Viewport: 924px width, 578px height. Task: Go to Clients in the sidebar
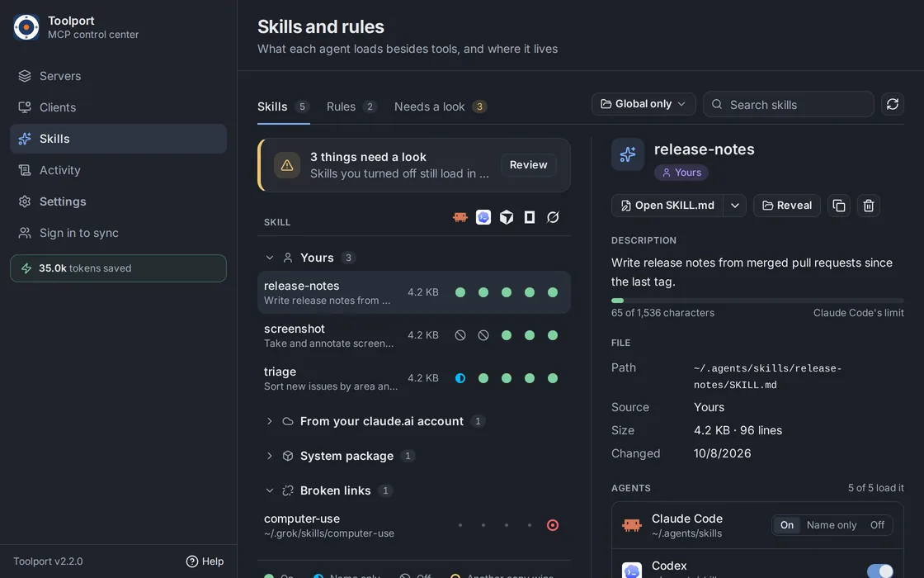click(119, 107)
